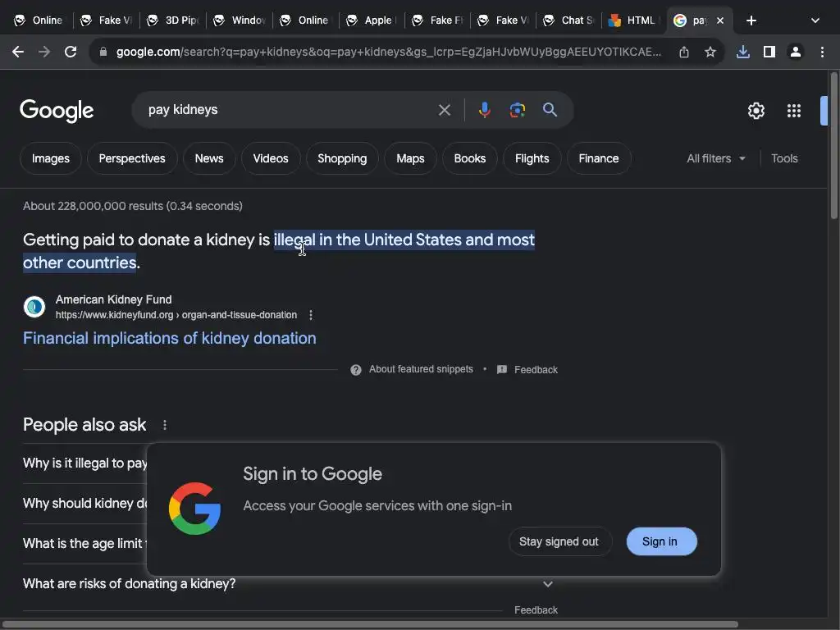
Task: View site information lock icon
Action: (103, 52)
